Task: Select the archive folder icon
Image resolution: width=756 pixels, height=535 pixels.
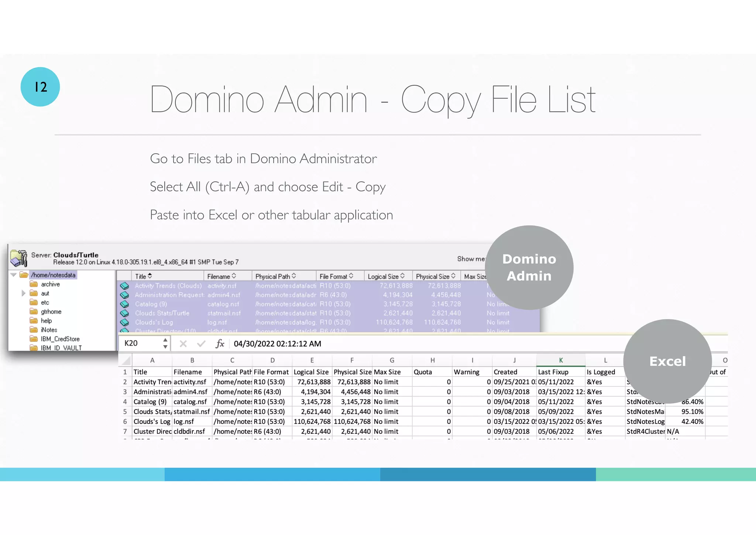Action: [34, 284]
